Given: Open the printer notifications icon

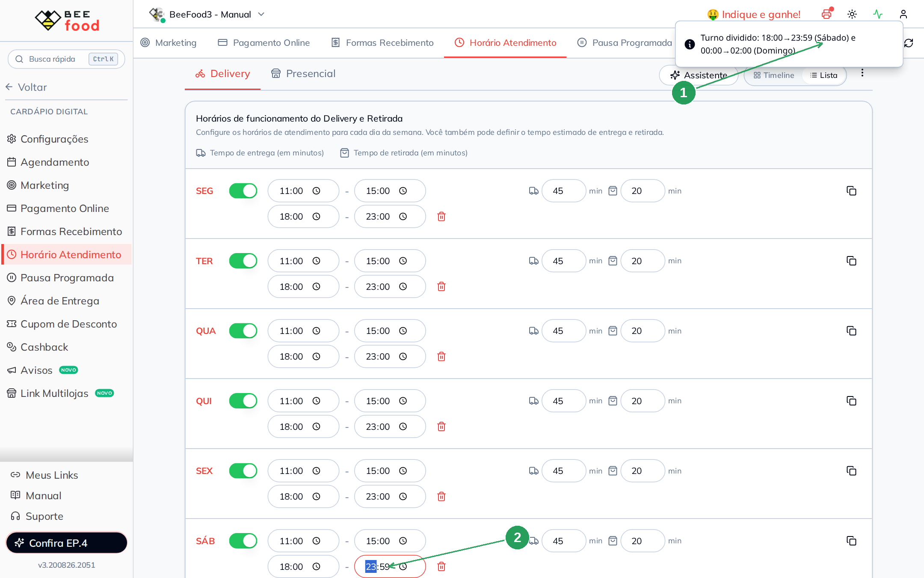Looking at the screenshot, I should tap(826, 14).
